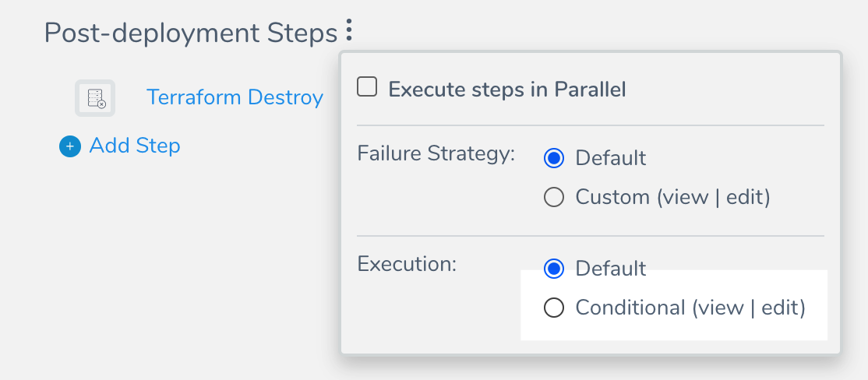Screen dimensions: 868x380
Task: Select Custom radio for Failure Strategy
Action: click(x=554, y=197)
